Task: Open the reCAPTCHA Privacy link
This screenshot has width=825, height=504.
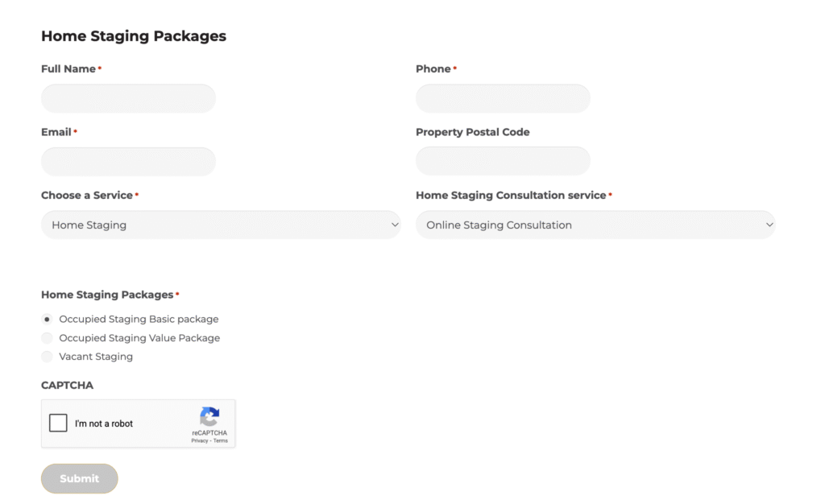Action: point(200,441)
